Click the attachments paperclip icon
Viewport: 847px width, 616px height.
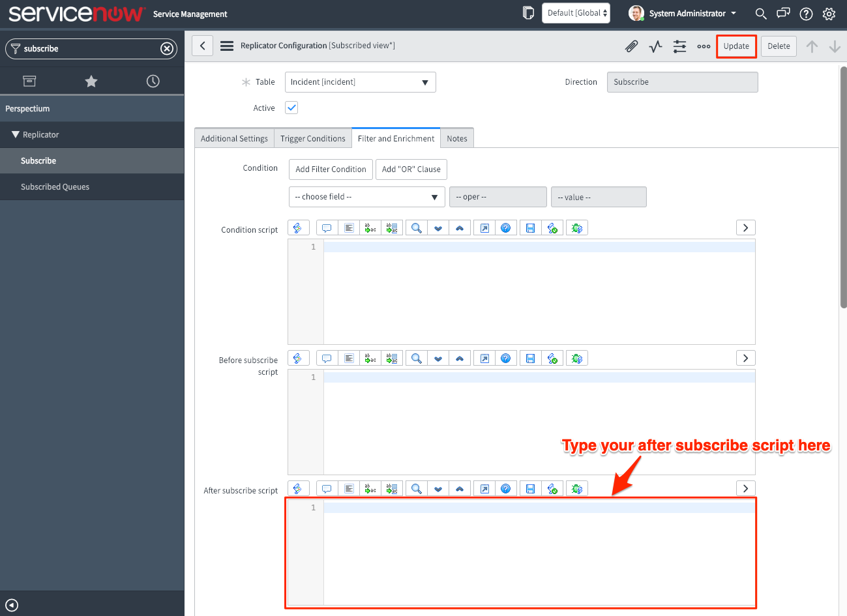coord(631,46)
